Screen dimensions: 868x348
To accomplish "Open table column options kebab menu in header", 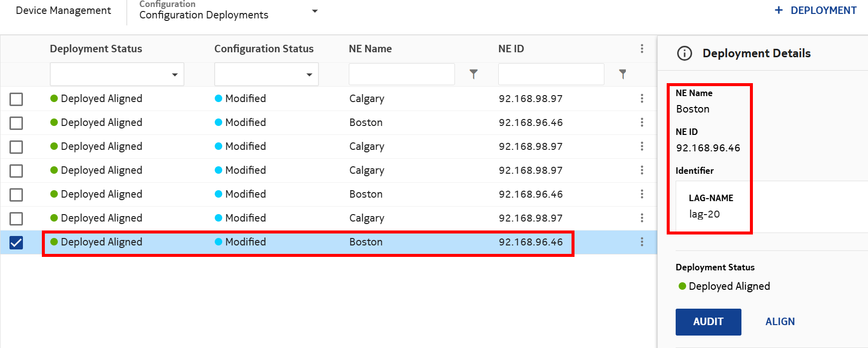I will point(642,49).
